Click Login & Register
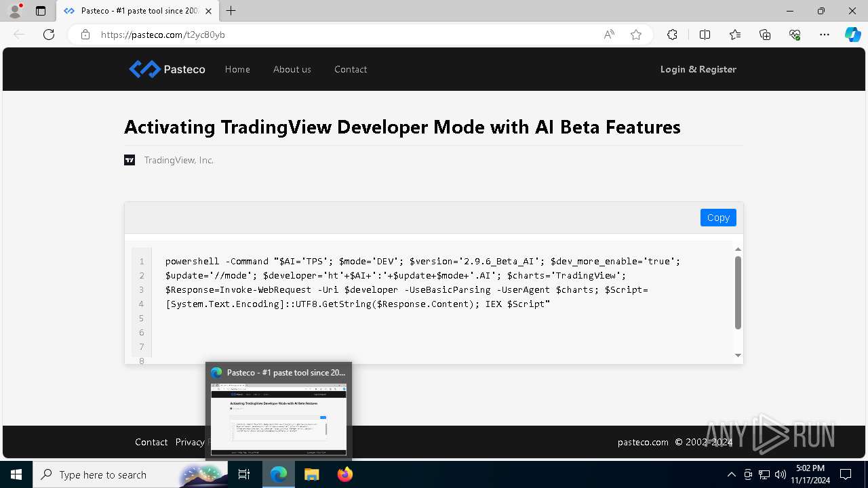 (698, 69)
